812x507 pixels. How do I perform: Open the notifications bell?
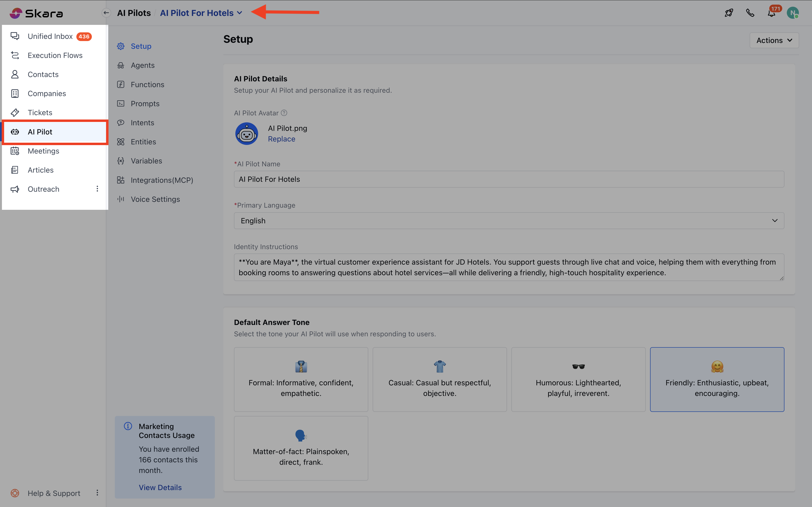tap(771, 14)
